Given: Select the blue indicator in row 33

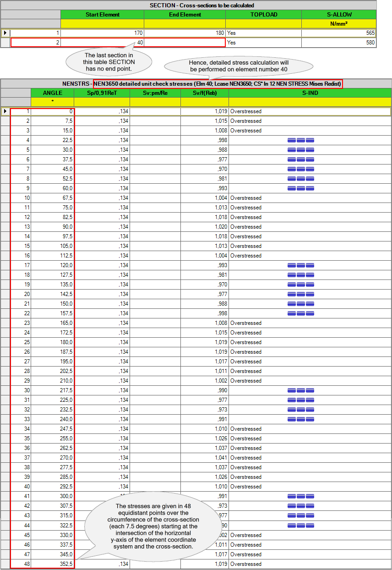Looking at the screenshot, I should click(301, 419).
